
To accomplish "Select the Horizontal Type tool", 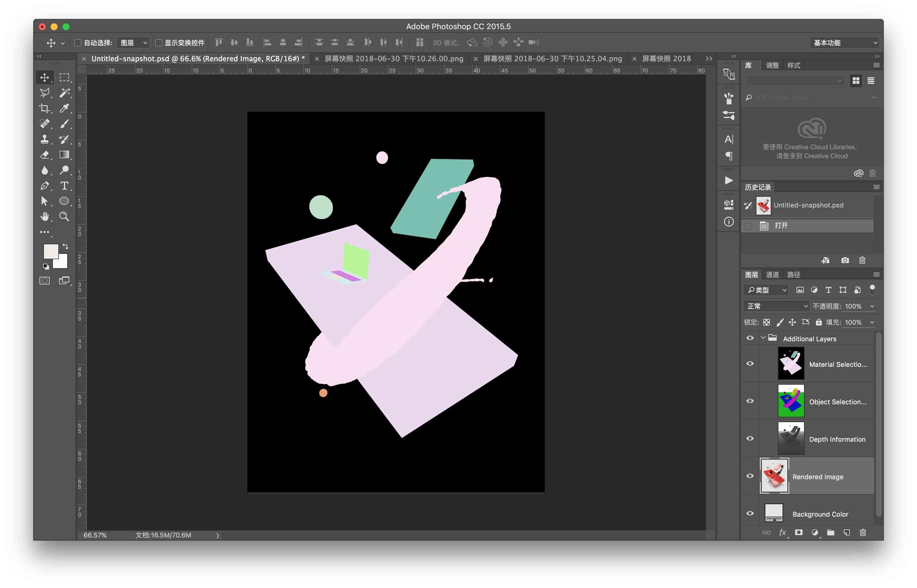I will point(65,186).
